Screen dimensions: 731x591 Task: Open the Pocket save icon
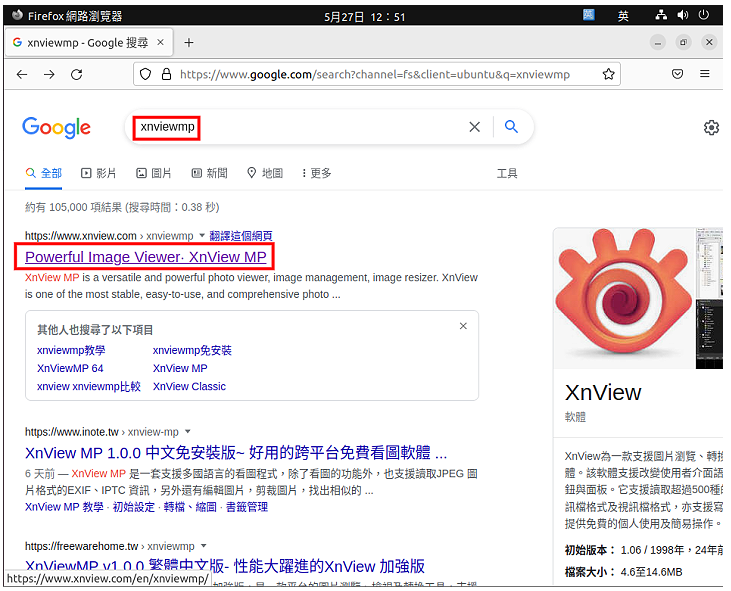tap(677, 74)
